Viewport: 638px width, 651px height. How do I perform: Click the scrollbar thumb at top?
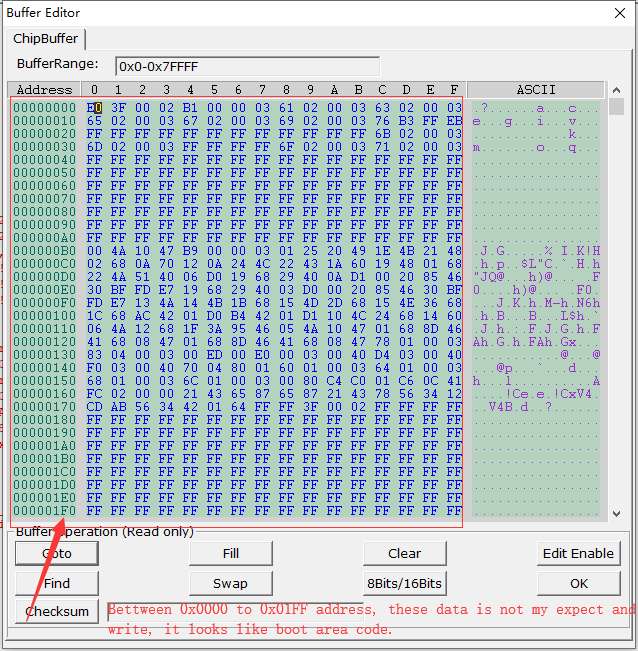[616, 107]
